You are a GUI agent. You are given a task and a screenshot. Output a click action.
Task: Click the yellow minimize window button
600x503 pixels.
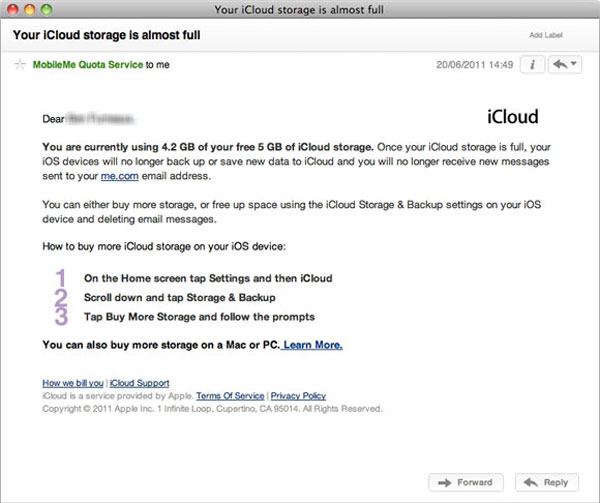point(30,9)
